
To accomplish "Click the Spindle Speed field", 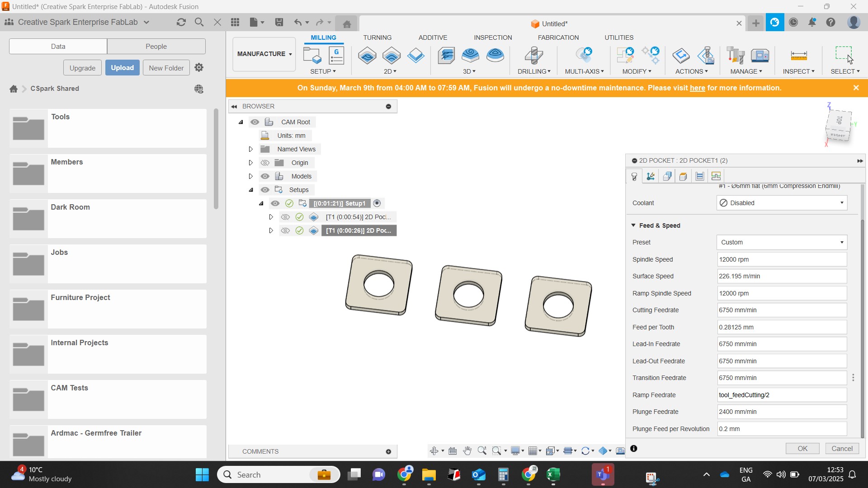I will point(782,259).
